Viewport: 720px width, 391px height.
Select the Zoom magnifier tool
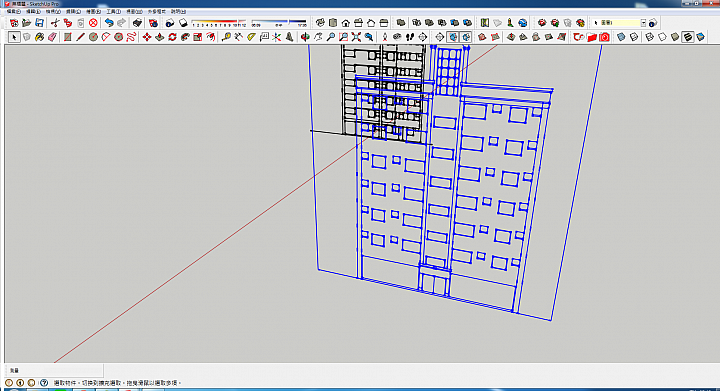pos(331,37)
